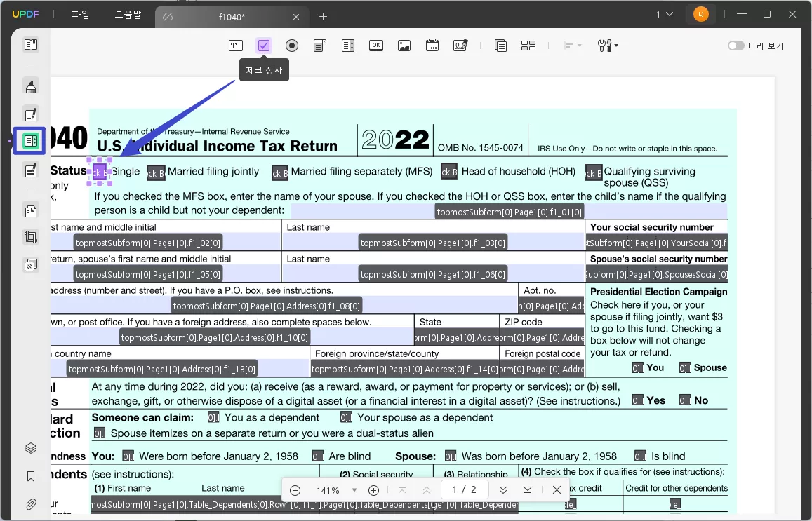Select the Single filing status checkbox field
812x521 pixels.
pyautogui.click(x=100, y=172)
